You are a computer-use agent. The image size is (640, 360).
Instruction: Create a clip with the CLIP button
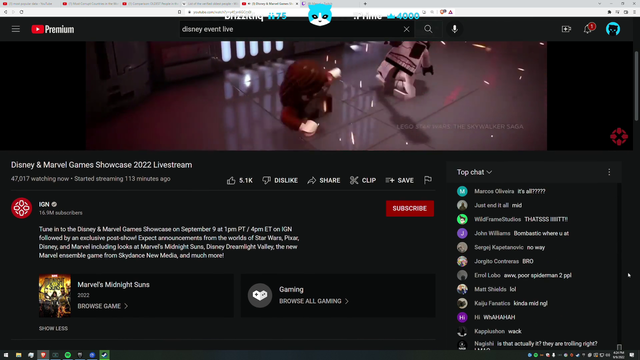(363, 180)
